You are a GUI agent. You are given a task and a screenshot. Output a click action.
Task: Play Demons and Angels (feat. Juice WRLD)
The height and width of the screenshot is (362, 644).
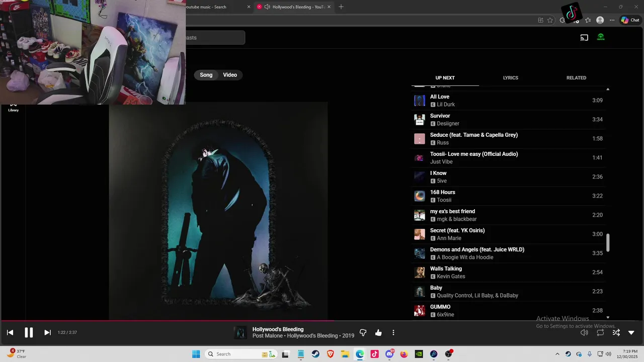[508, 253]
